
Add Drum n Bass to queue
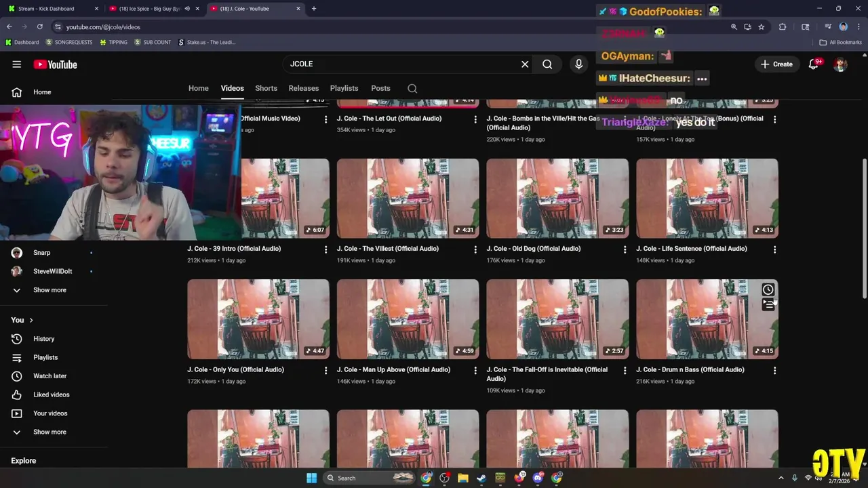(768, 305)
